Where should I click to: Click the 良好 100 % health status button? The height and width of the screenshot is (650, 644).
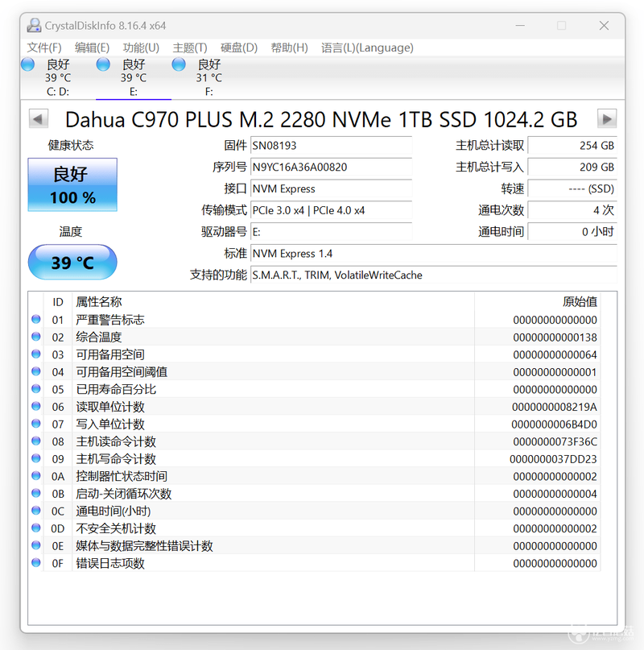pos(72,185)
